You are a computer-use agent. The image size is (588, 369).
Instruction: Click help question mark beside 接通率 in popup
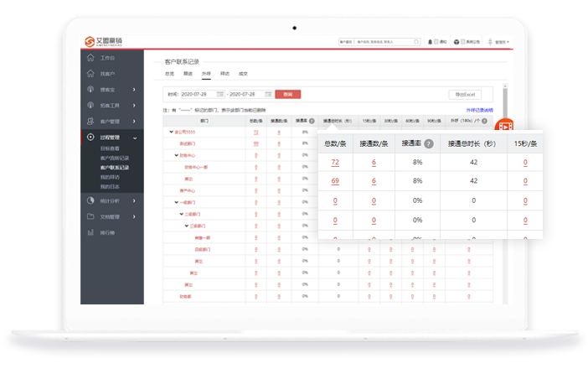pyautogui.click(x=428, y=143)
